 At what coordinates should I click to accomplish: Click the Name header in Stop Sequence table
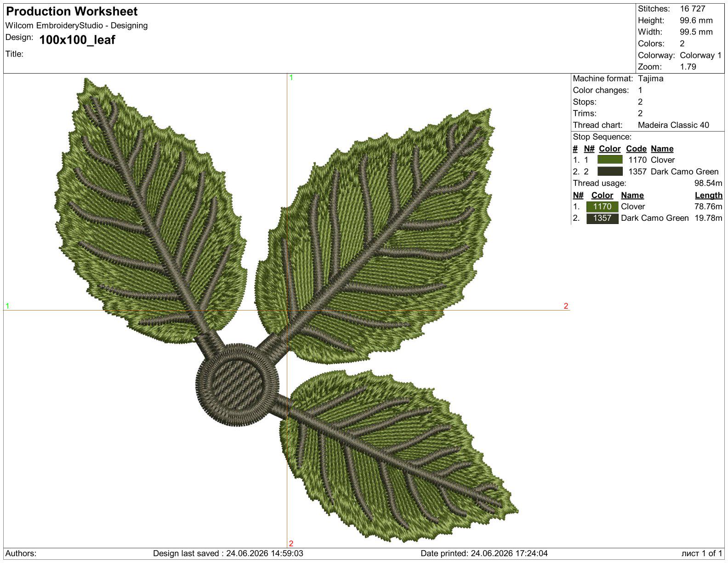pos(662,149)
